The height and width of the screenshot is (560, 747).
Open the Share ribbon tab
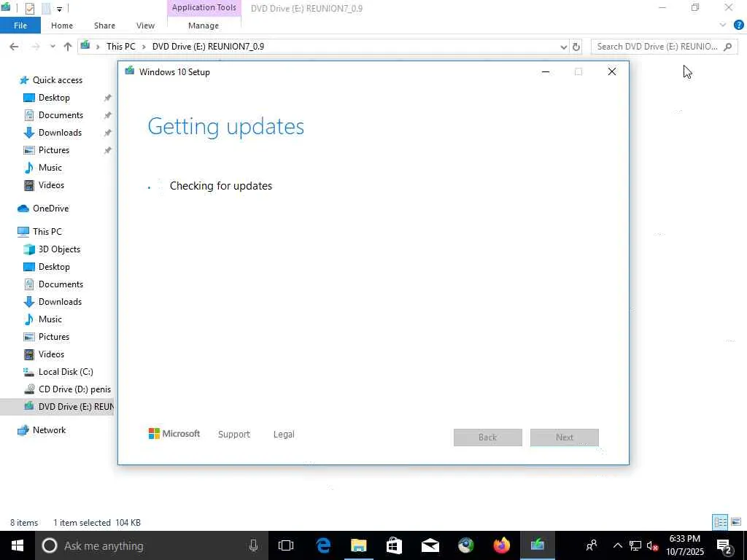click(x=104, y=26)
